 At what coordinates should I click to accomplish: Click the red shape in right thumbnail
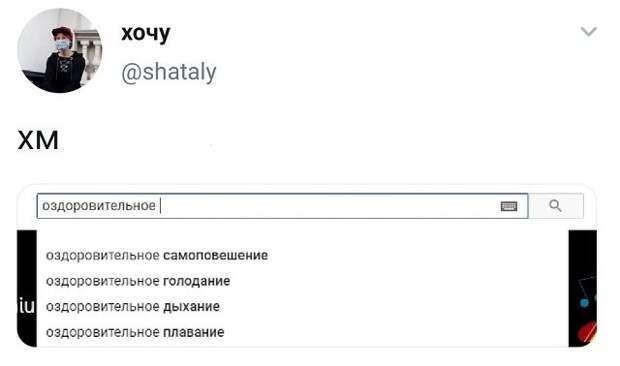[x=587, y=332]
